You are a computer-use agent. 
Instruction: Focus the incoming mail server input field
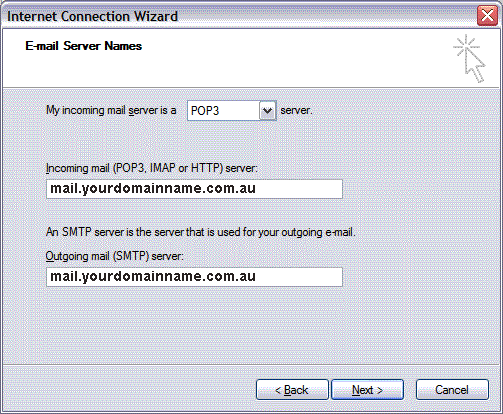pyautogui.click(x=194, y=189)
